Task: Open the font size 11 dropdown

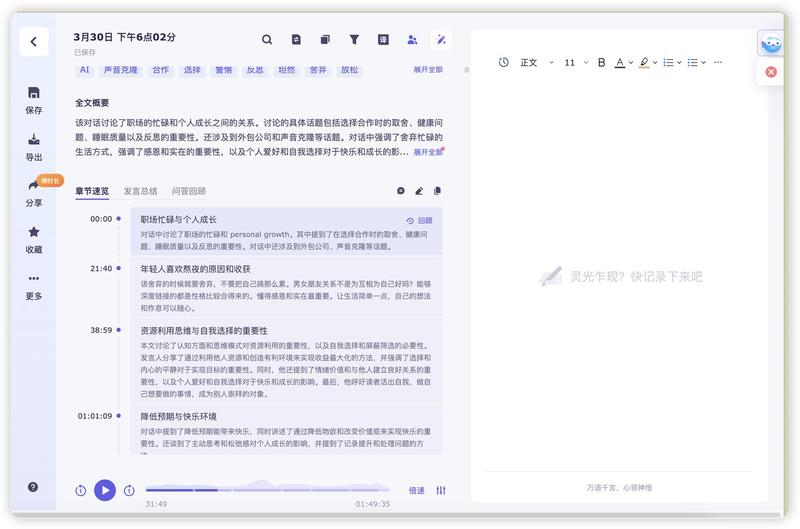Action: pos(576,62)
